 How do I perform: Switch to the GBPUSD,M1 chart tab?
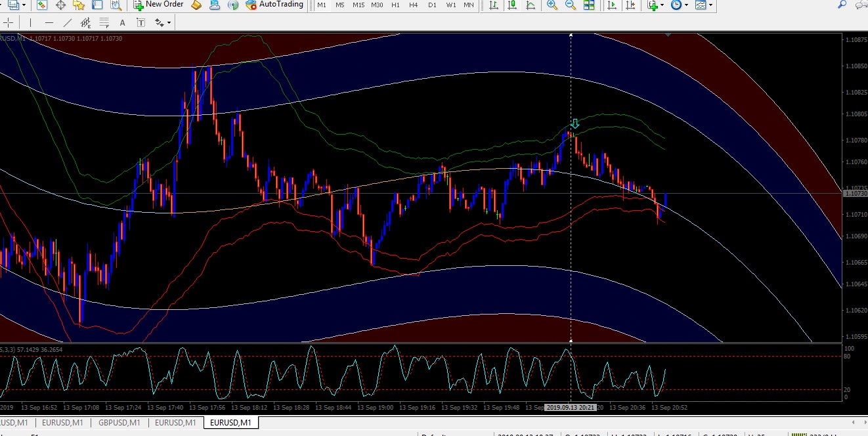119,423
